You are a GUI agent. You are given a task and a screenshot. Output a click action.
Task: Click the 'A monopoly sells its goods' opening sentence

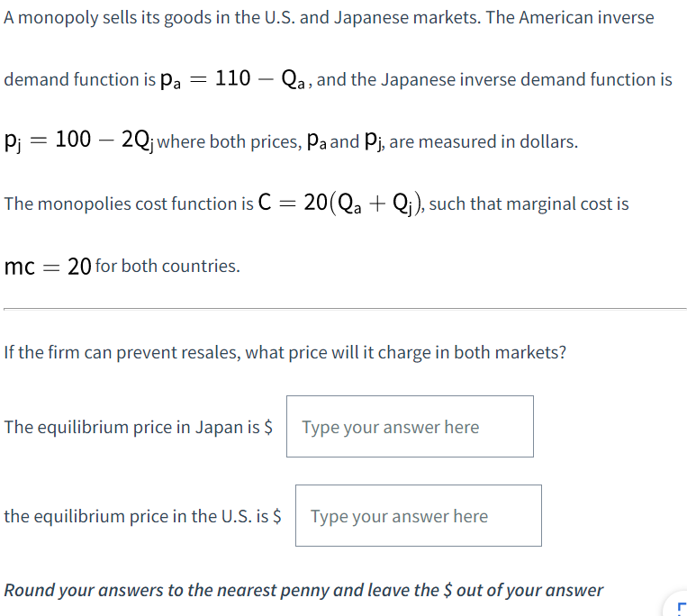click(329, 17)
